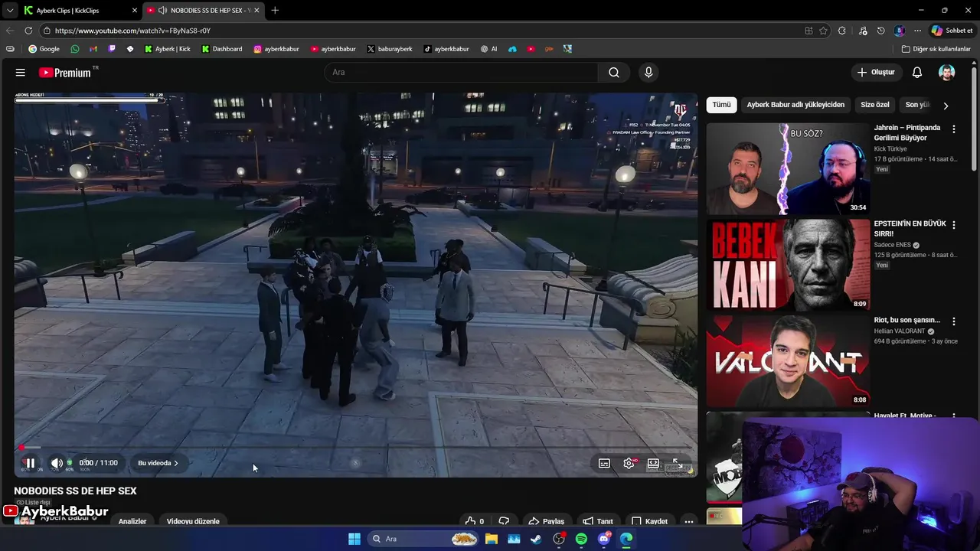The height and width of the screenshot is (551, 980).
Task: Enter fullscreen from the player controls
Action: 678,463
